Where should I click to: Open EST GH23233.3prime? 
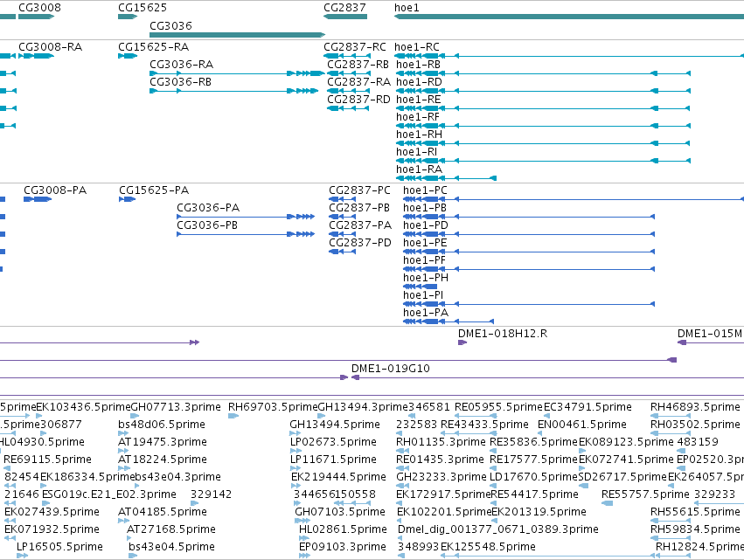pos(442,478)
